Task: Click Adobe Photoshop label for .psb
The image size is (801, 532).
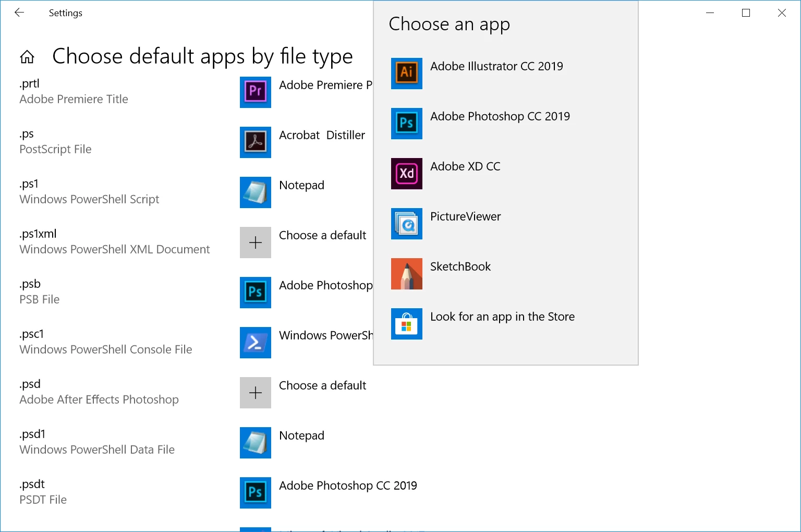Action: coord(326,285)
